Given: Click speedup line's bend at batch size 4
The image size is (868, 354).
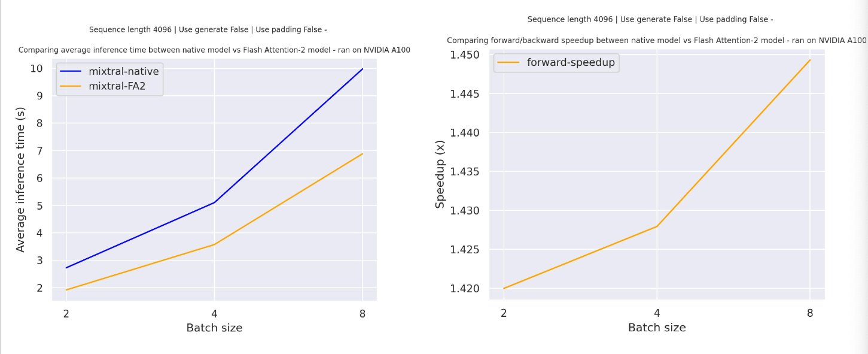Looking at the screenshot, I should (x=657, y=226).
